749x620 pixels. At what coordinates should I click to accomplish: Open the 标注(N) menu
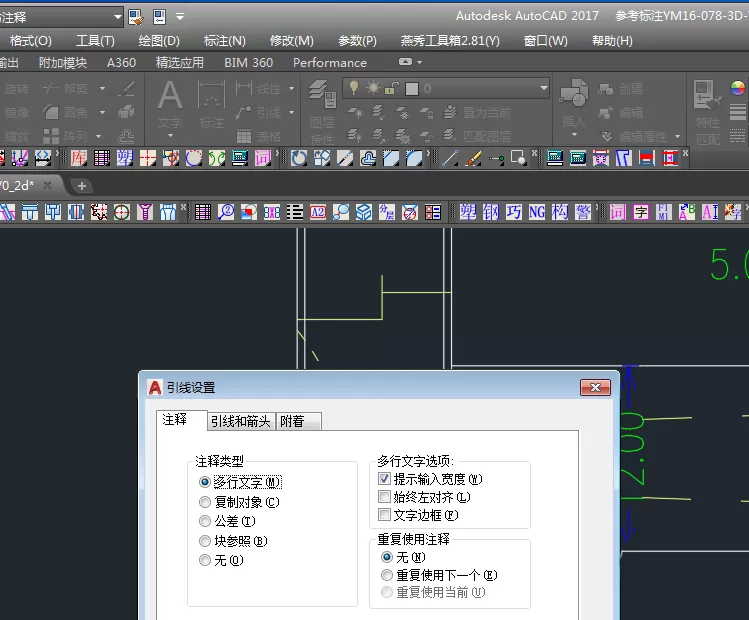pyautogui.click(x=225, y=41)
